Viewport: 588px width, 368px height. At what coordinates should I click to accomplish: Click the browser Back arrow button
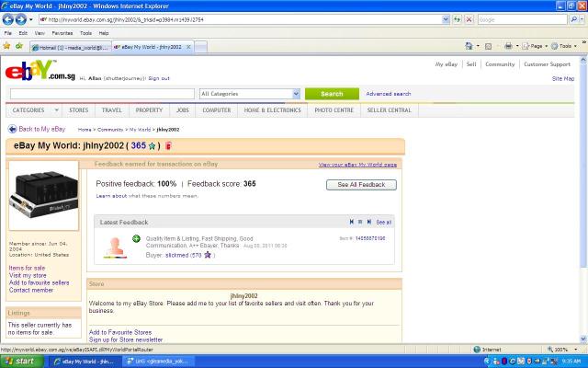click(9, 18)
